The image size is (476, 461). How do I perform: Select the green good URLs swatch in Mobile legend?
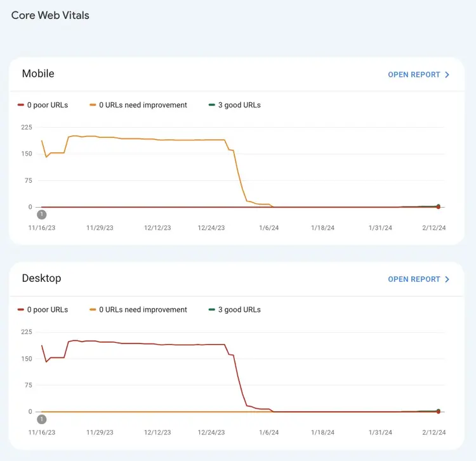click(x=212, y=105)
